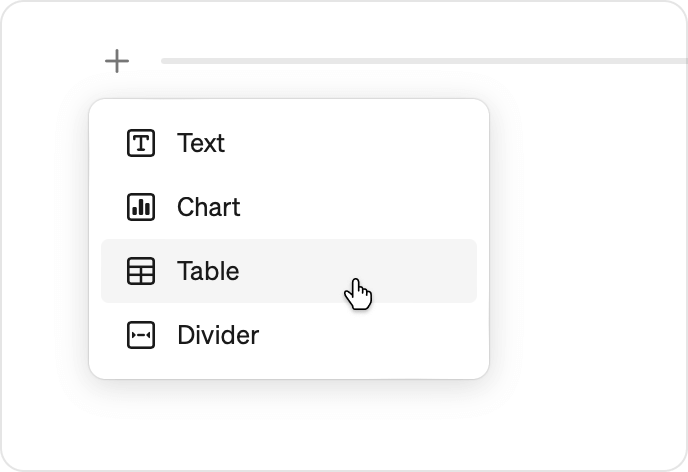Select the Divider line icon

pyautogui.click(x=141, y=335)
